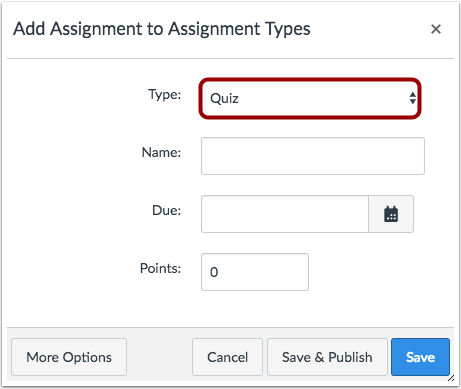Click the Quiz text in Type selector
Screen dimensions: 461x389
click(224, 98)
